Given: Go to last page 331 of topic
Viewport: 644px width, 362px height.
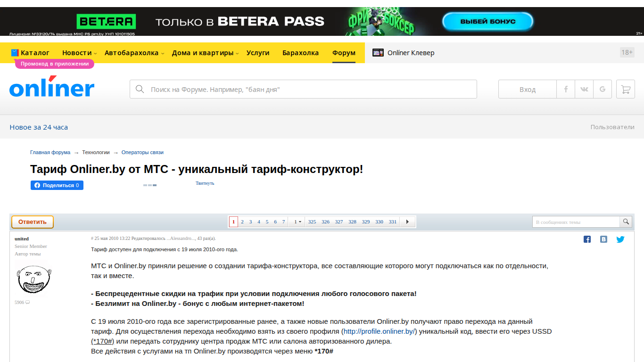Looking at the screenshot, I should pos(393,222).
